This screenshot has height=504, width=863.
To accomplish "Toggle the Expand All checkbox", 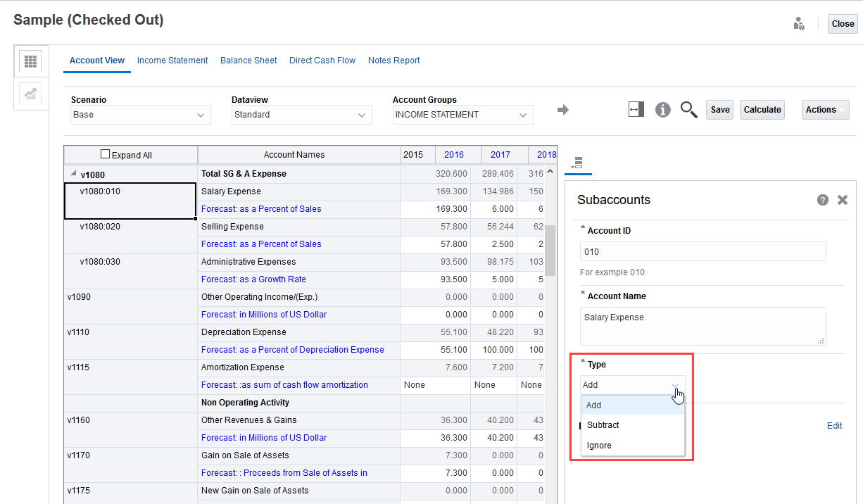I will coord(105,153).
